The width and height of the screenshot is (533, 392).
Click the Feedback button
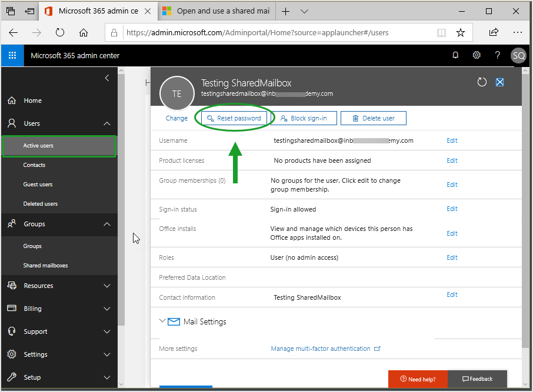[477, 378]
